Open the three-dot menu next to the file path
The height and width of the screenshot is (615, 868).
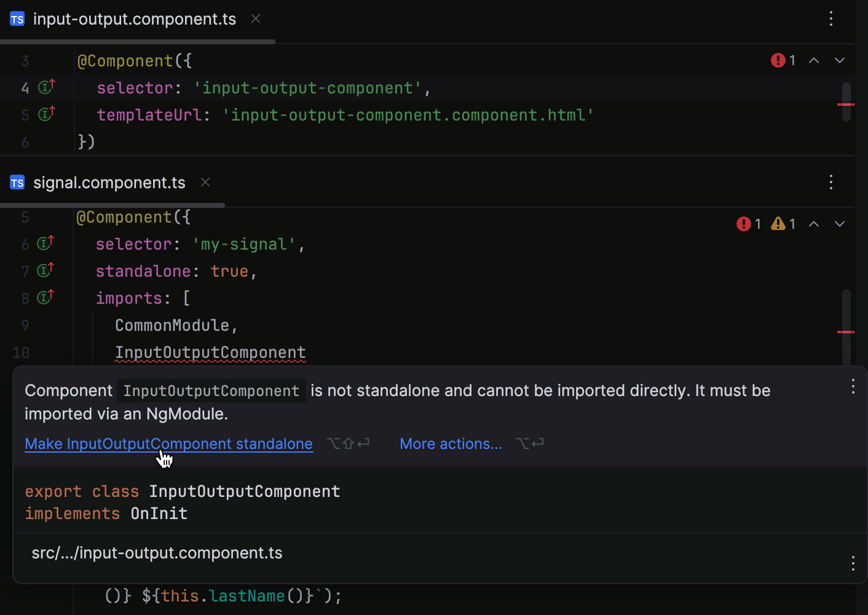tap(853, 563)
